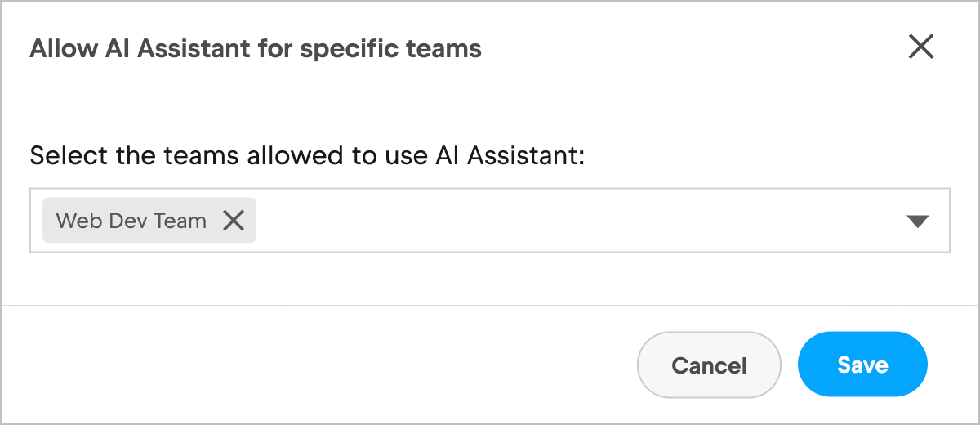
Task: Focus the empty area of the teams combo box
Action: pos(572,221)
